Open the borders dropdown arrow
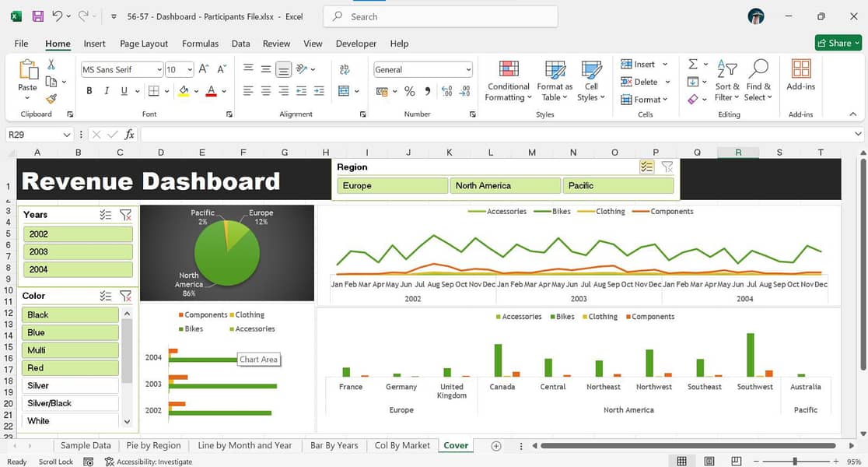This screenshot has height=467, width=868. click(x=166, y=91)
